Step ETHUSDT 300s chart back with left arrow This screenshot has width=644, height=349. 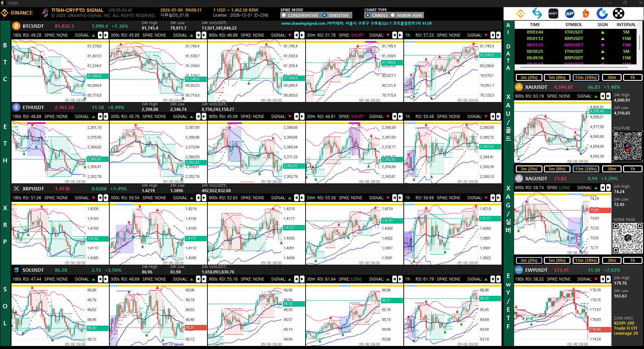point(198,116)
